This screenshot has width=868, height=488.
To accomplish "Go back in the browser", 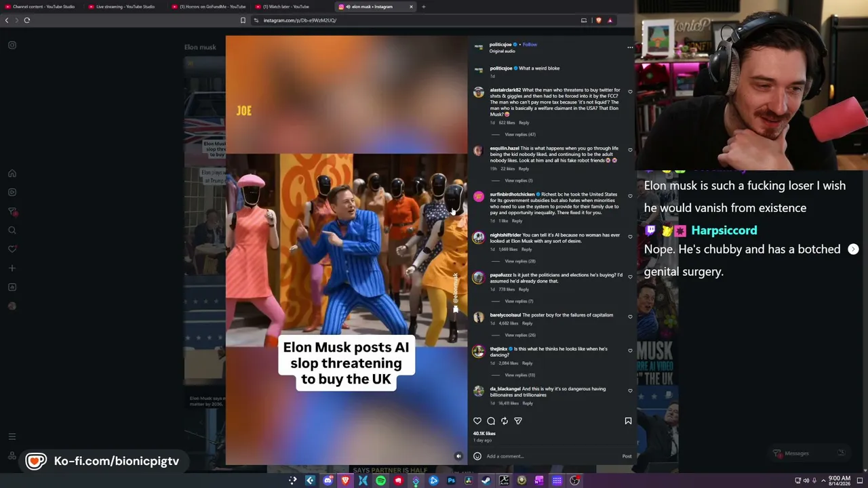I will [x=7, y=20].
